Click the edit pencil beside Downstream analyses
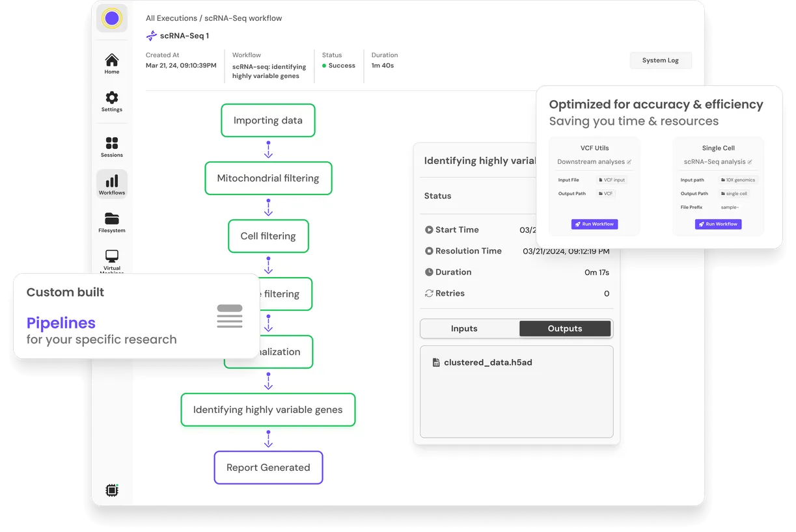 pyautogui.click(x=629, y=162)
